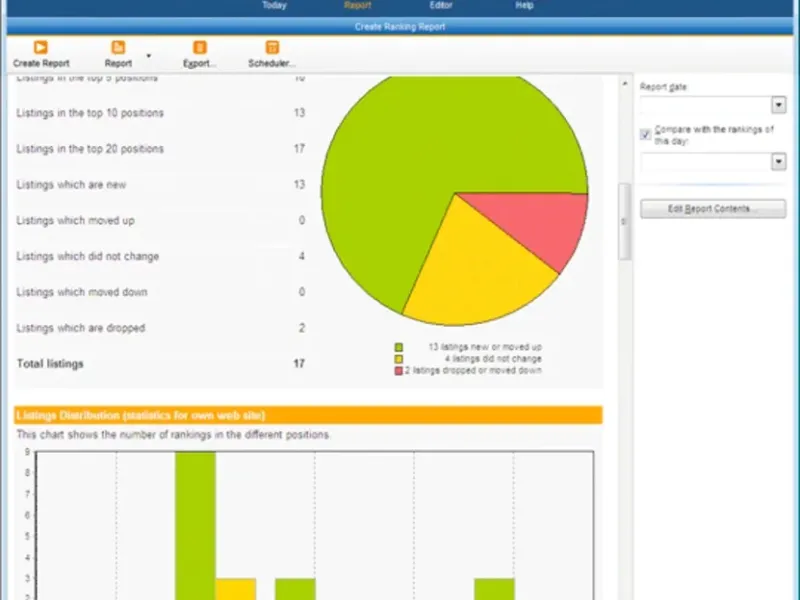Click 'Listings which are new' text
The width and height of the screenshot is (800, 600).
click(71, 185)
